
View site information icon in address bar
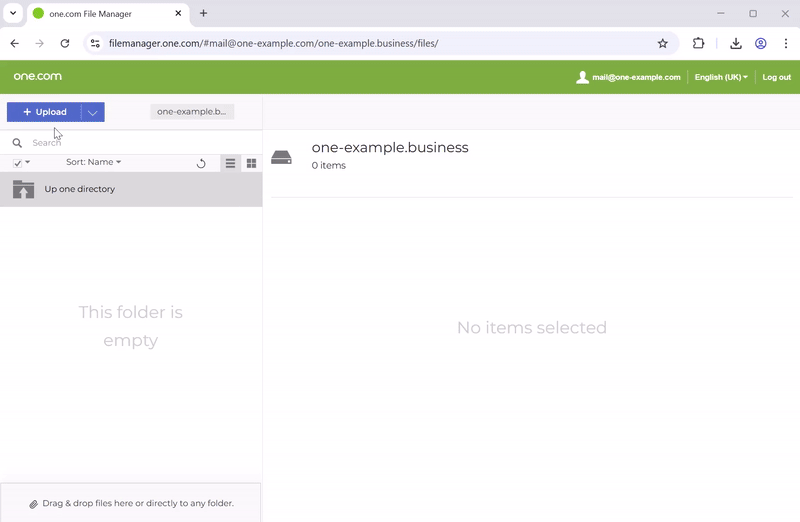coord(95,43)
